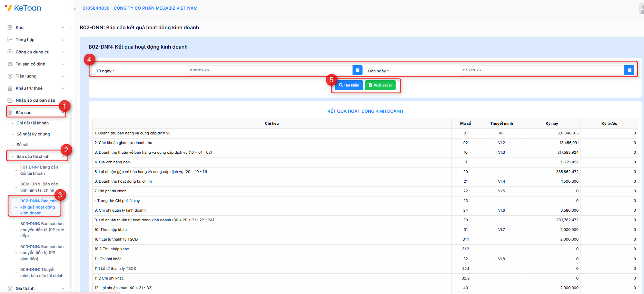The width and height of the screenshot is (644, 294).
Task: Click the Công cụ dụng cụ icon
Action: pos(10,52)
